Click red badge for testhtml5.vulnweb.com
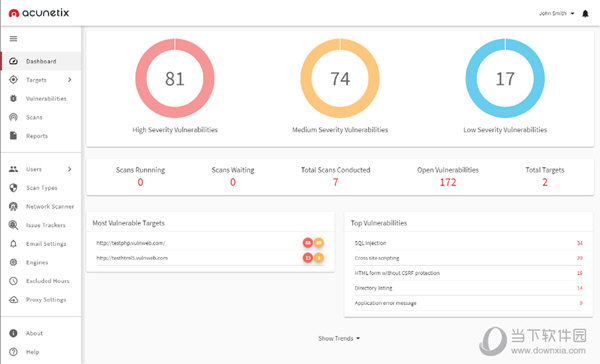The image size is (600, 364). [308, 258]
